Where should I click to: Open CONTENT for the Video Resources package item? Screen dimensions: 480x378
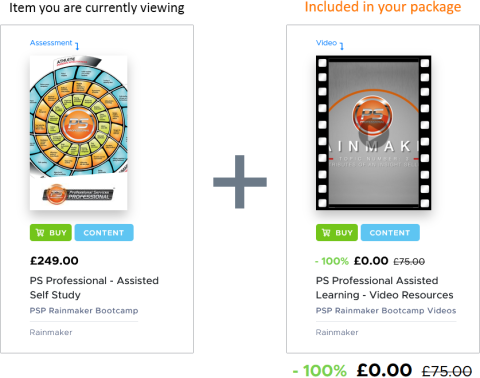tap(390, 232)
